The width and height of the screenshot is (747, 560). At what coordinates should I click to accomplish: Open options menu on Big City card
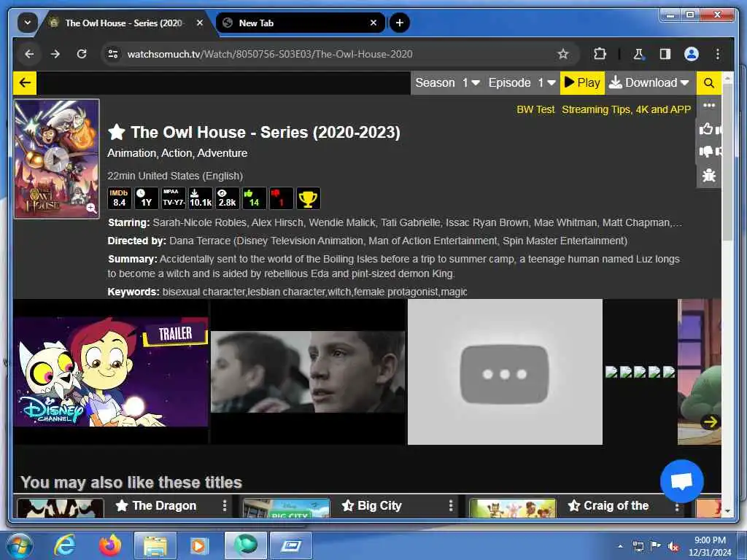[451, 505]
